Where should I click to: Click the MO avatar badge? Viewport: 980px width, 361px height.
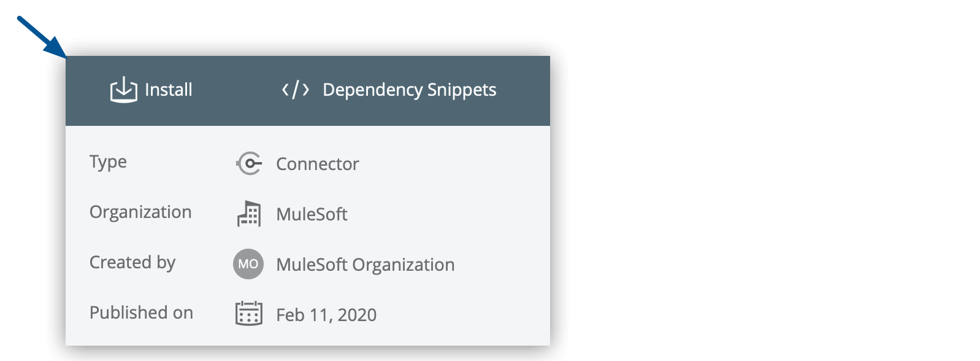[248, 264]
